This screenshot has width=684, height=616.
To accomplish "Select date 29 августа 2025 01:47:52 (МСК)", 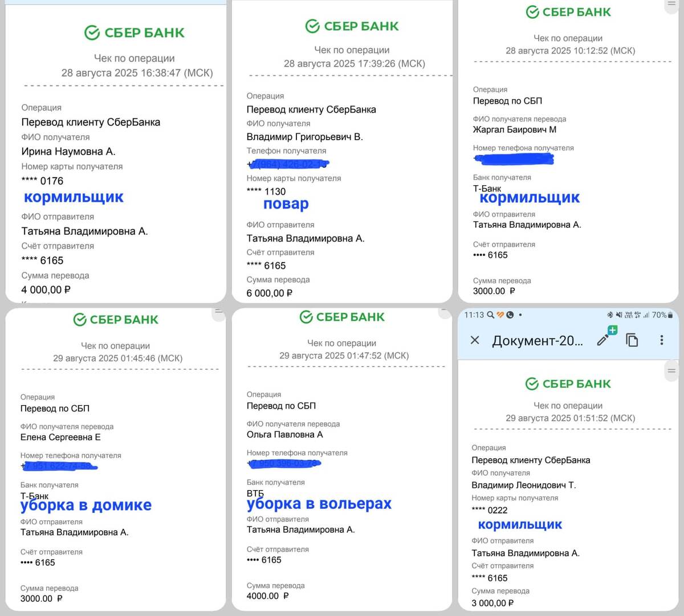I will coord(344,356).
